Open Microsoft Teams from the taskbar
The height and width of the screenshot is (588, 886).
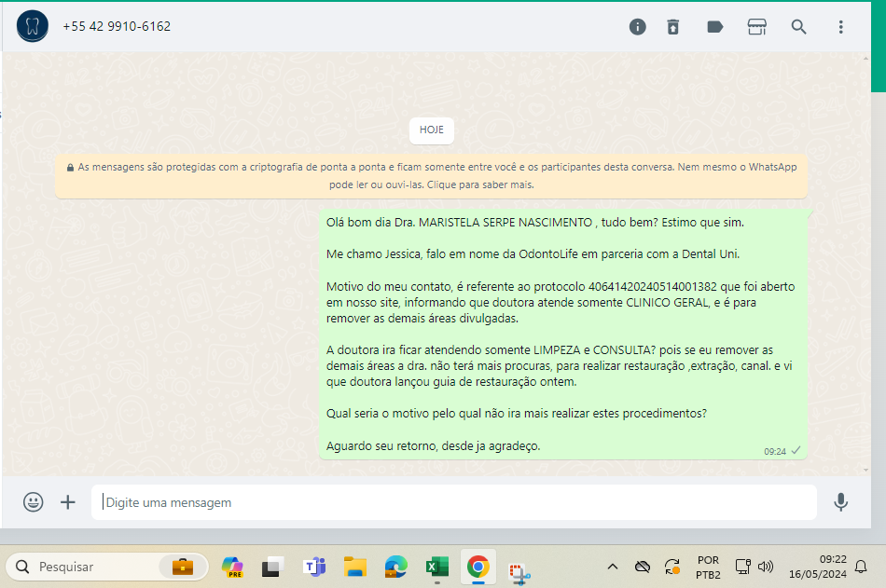tap(314, 567)
